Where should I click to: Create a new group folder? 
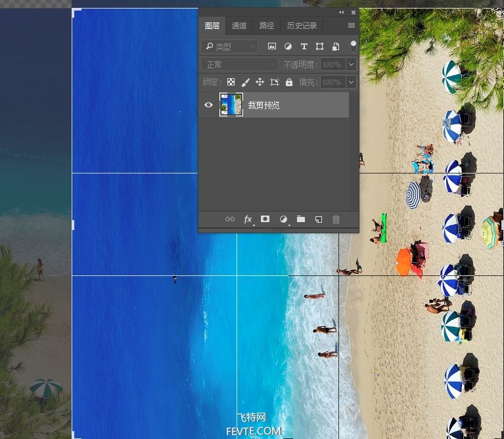coord(301,219)
